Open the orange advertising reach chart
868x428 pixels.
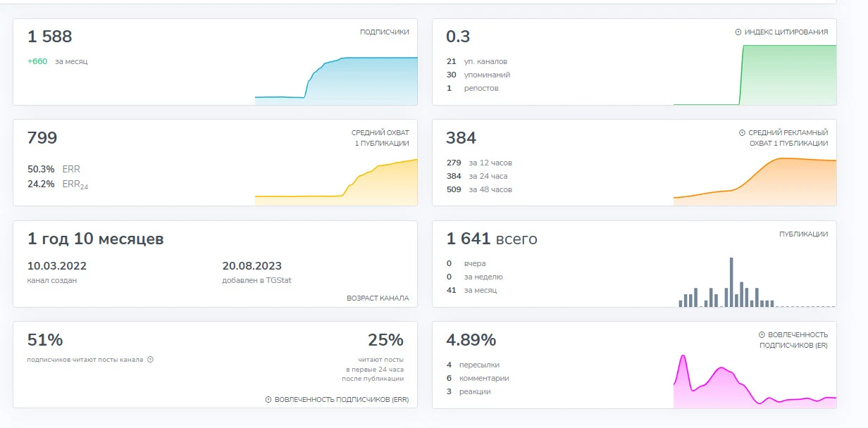coord(755,182)
